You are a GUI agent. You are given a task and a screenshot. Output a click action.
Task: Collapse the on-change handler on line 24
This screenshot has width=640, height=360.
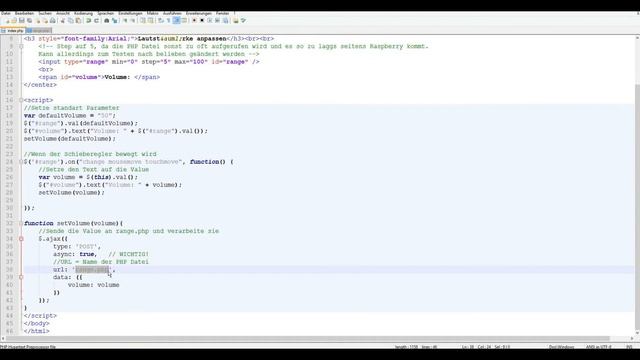(x=21, y=162)
